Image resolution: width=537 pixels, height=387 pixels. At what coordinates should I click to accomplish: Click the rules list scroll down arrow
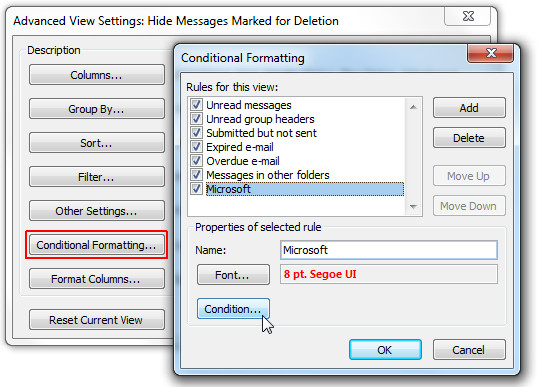click(413, 207)
